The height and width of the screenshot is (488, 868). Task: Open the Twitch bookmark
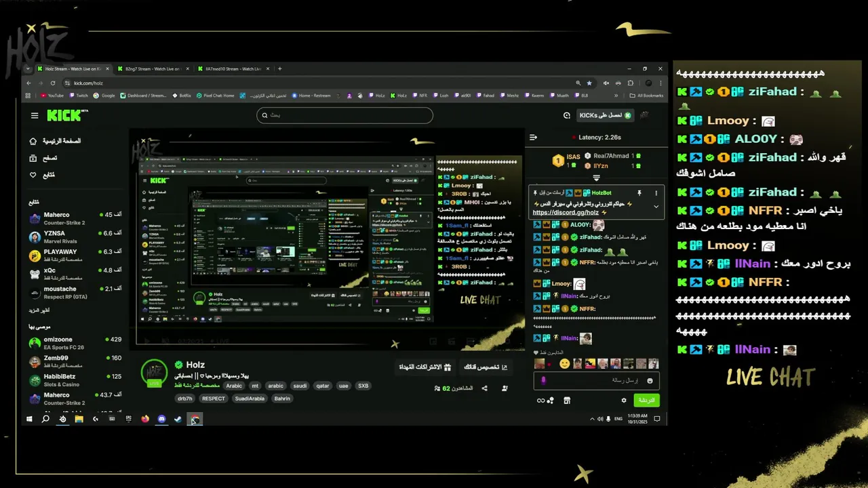[79, 96]
